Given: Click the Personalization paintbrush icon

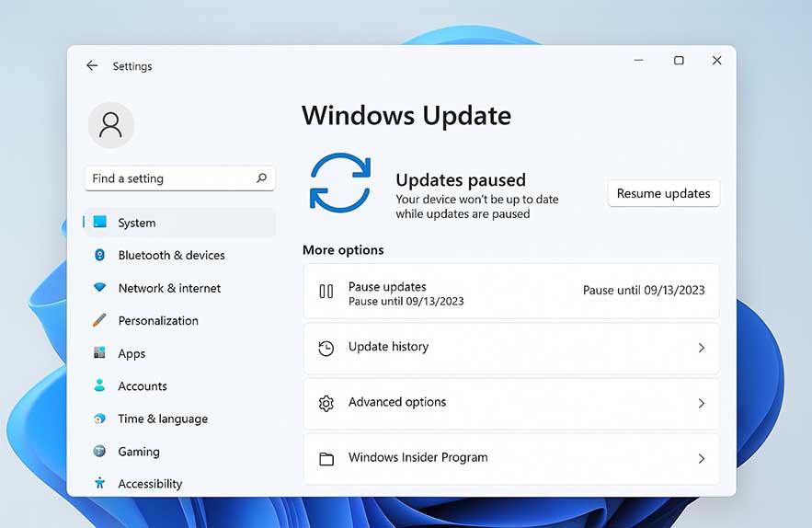Looking at the screenshot, I should (x=99, y=320).
